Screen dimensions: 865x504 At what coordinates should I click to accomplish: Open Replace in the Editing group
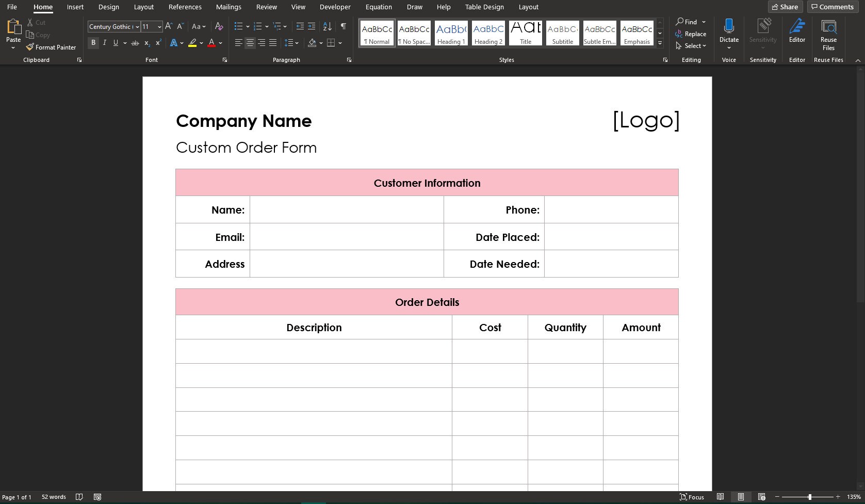[691, 34]
